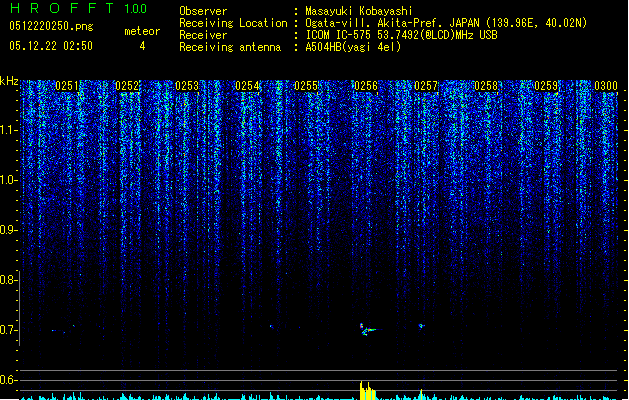Image resolution: width=629 pixels, height=400 pixels.
Task: Click the 0259 time marker
Action: click(x=546, y=86)
